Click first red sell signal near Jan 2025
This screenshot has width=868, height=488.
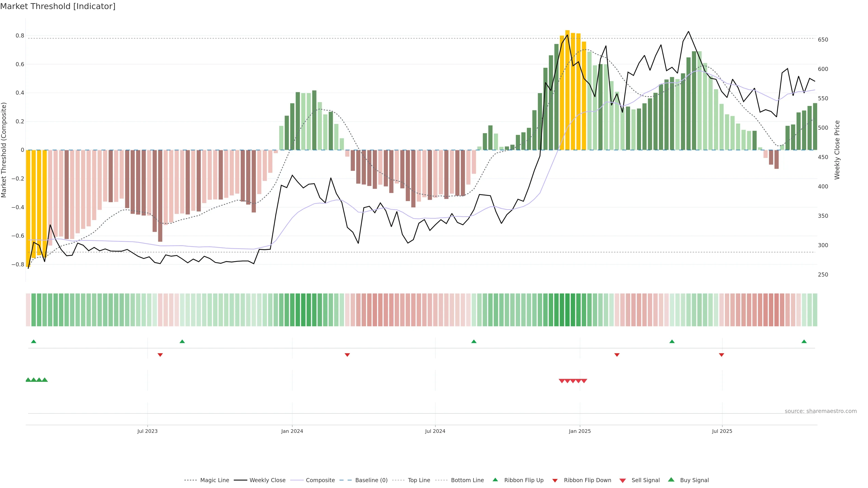pyautogui.click(x=562, y=381)
